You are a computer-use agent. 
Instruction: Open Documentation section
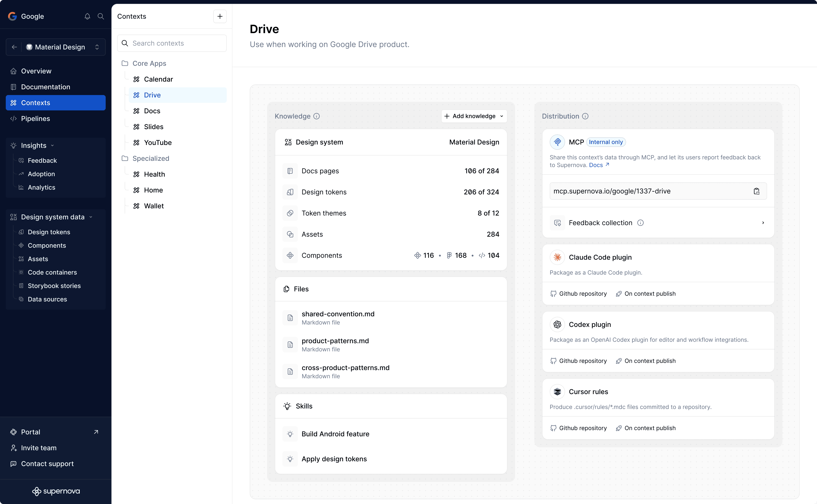point(56,87)
